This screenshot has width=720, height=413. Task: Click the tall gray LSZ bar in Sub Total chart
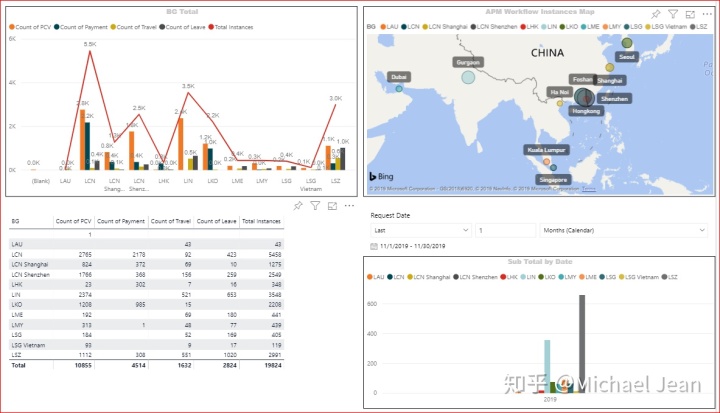(x=582, y=344)
